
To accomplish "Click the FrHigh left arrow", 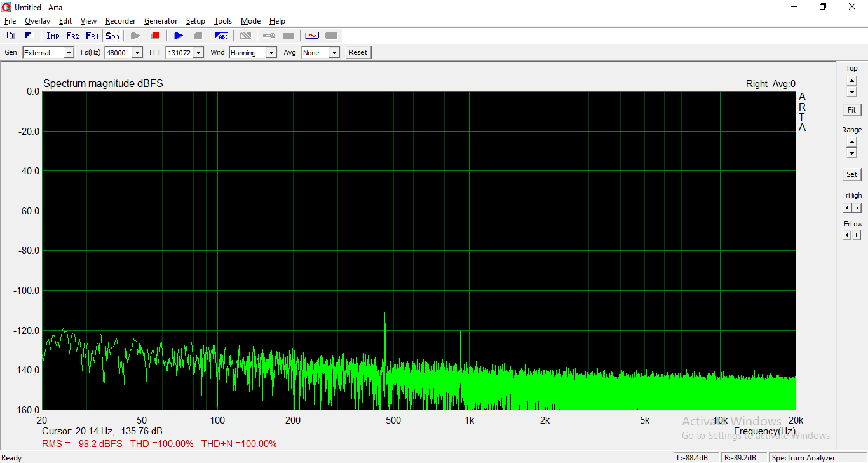I will click(x=847, y=207).
